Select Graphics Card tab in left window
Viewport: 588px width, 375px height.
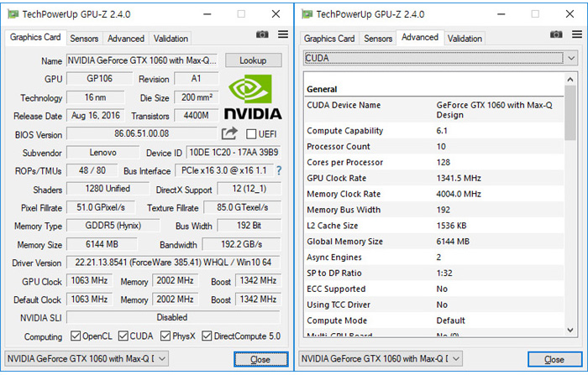click(x=35, y=37)
